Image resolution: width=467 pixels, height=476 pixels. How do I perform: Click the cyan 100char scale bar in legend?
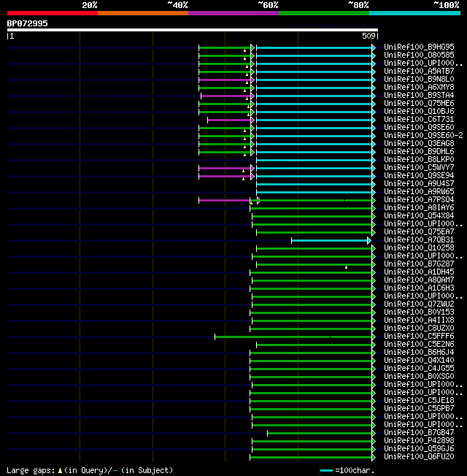click(326, 471)
